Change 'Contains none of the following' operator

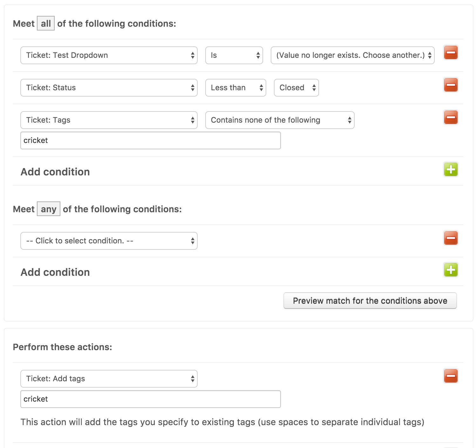click(x=280, y=120)
